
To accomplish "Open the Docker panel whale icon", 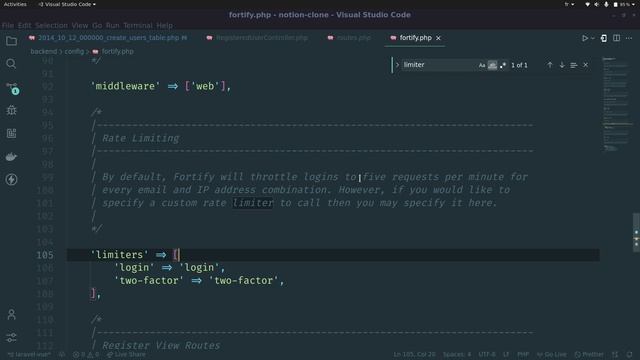I will (x=11, y=156).
